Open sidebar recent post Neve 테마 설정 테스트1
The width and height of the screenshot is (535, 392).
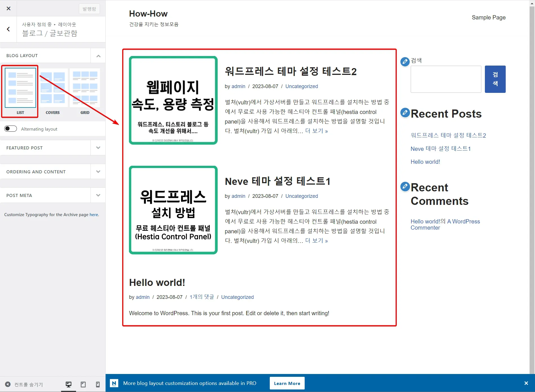[x=441, y=149]
